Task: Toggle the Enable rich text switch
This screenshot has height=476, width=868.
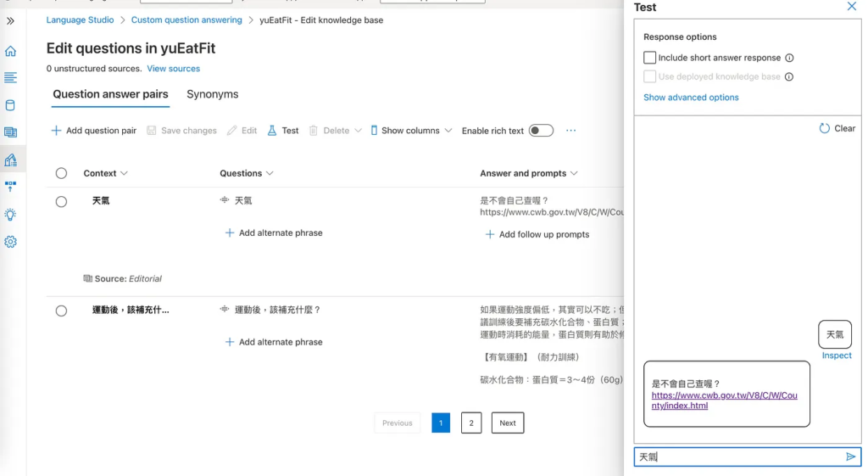Action: tap(541, 131)
